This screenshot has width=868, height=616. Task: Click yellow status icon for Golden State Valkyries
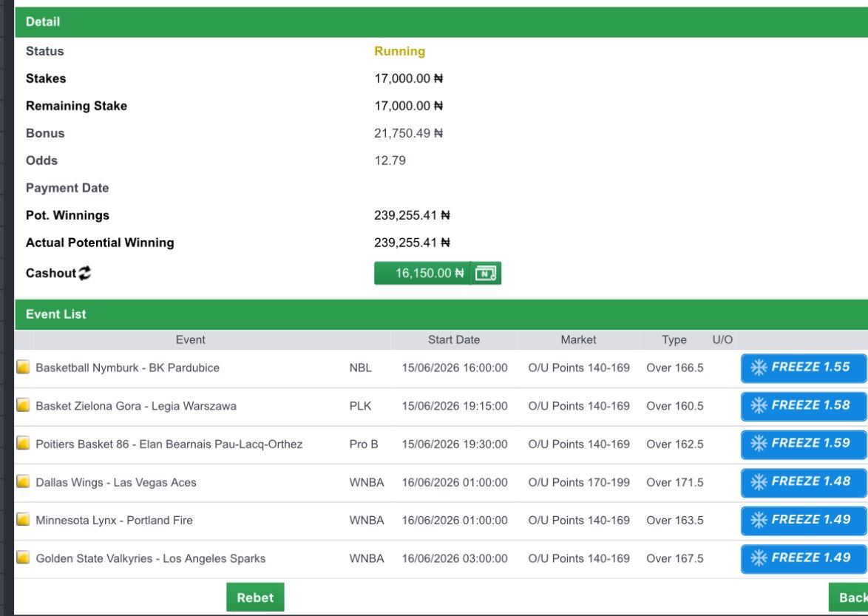coord(23,558)
